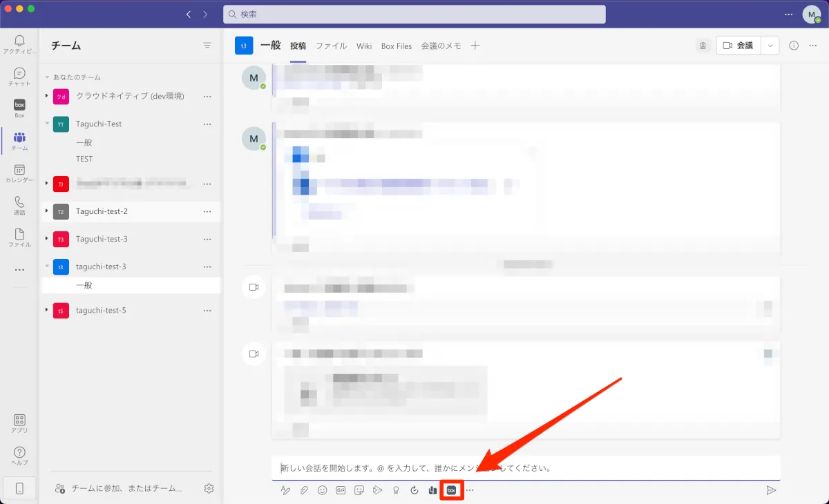
Task: Click the new conversation message box
Action: tap(526, 468)
